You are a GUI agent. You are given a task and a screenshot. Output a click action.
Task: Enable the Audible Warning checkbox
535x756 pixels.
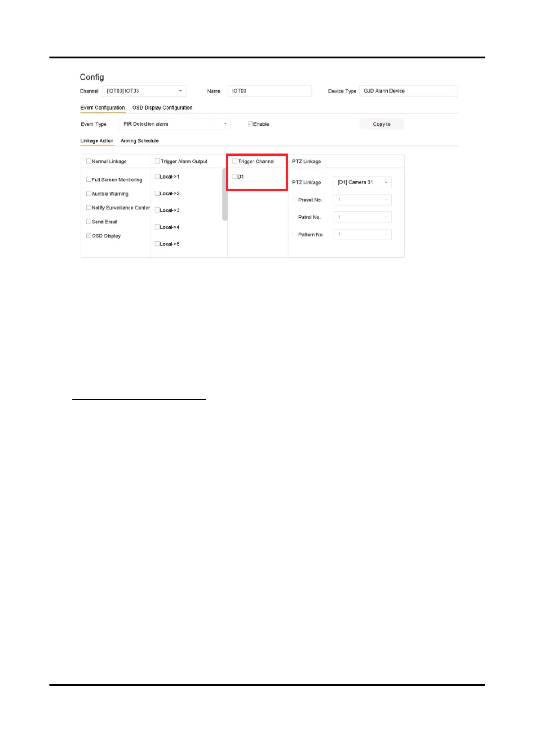click(x=88, y=193)
